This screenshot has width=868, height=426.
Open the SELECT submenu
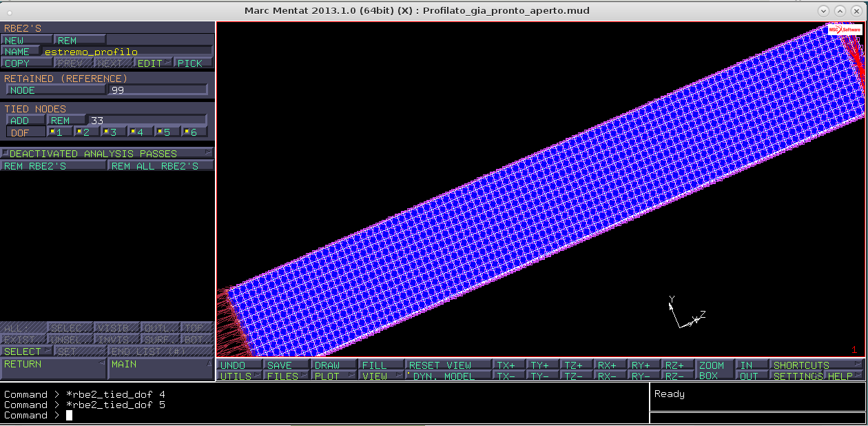click(x=27, y=352)
